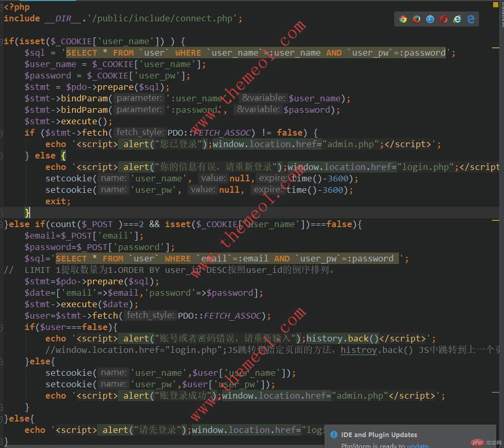The image size is (504, 448).
Task: Open preview in Safari browser
Action: pos(430,19)
